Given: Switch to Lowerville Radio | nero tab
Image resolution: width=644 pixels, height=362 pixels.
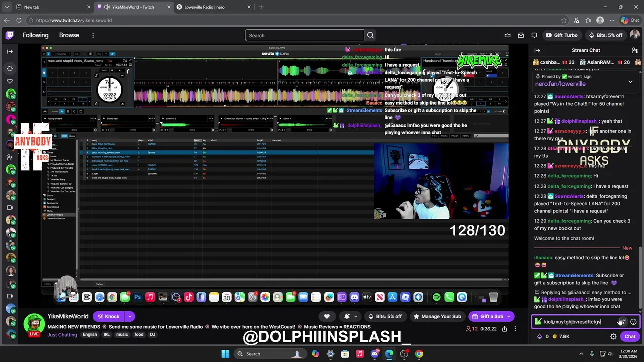Looking at the screenshot, I should (213, 7).
